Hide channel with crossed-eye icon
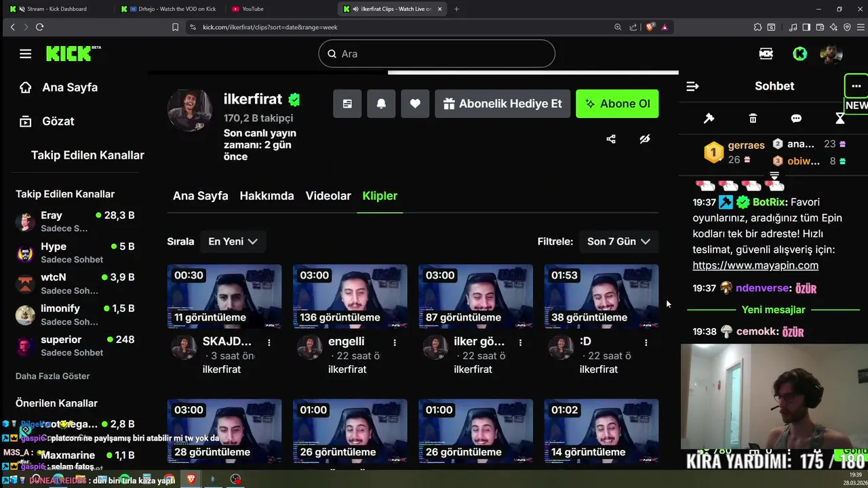868x488 pixels. 645,139
